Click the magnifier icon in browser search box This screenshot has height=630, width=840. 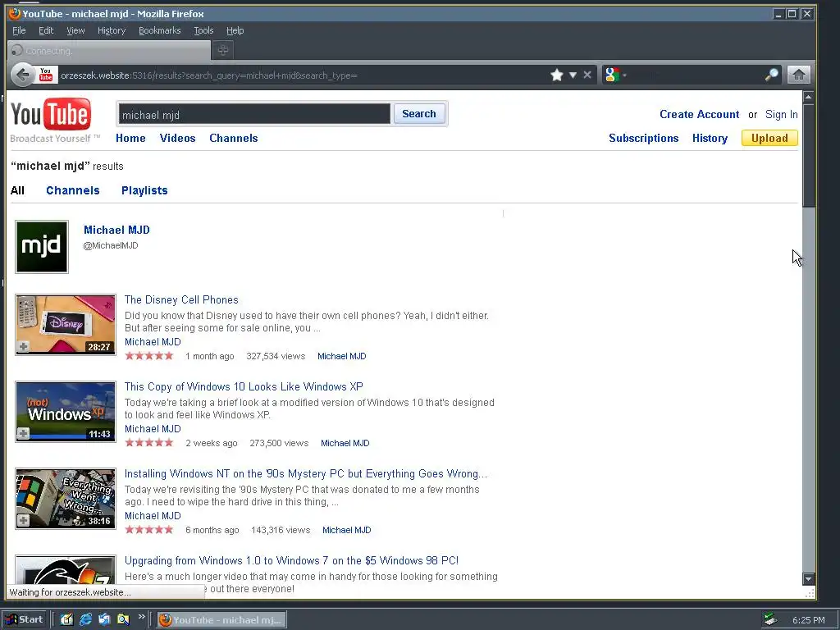pyautogui.click(x=771, y=75)
